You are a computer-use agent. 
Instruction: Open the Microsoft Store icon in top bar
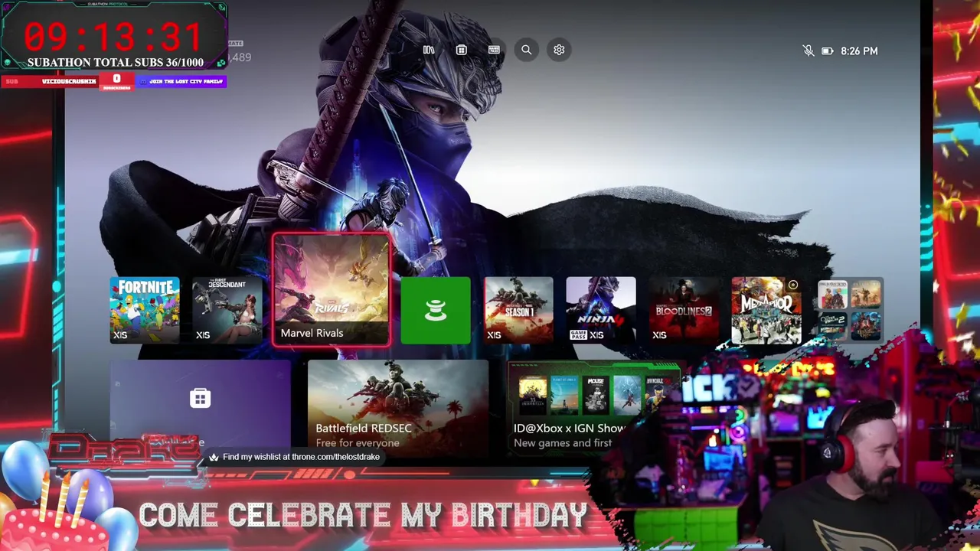[x=461, y=50]
